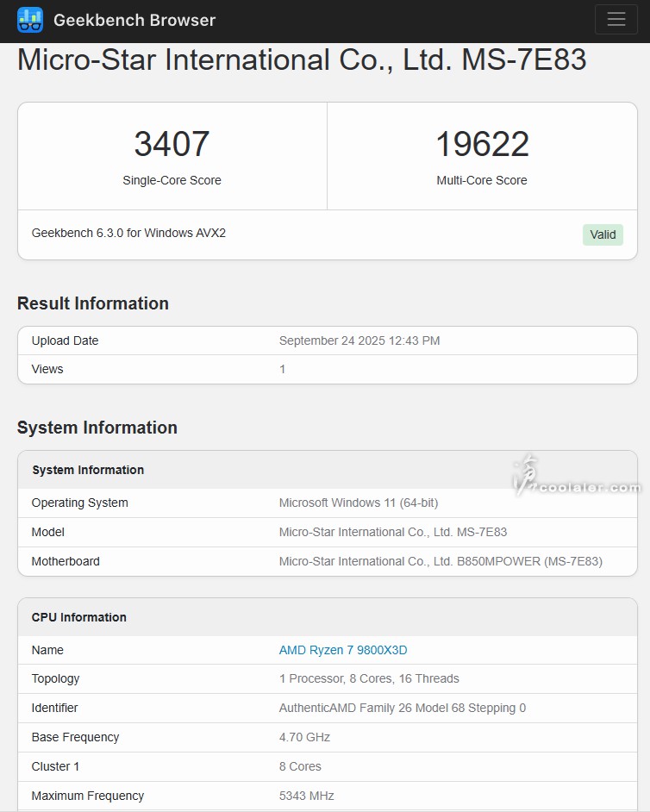Click the Operating System label
This screenshot has width=650, height=812.
pos(80,503)
